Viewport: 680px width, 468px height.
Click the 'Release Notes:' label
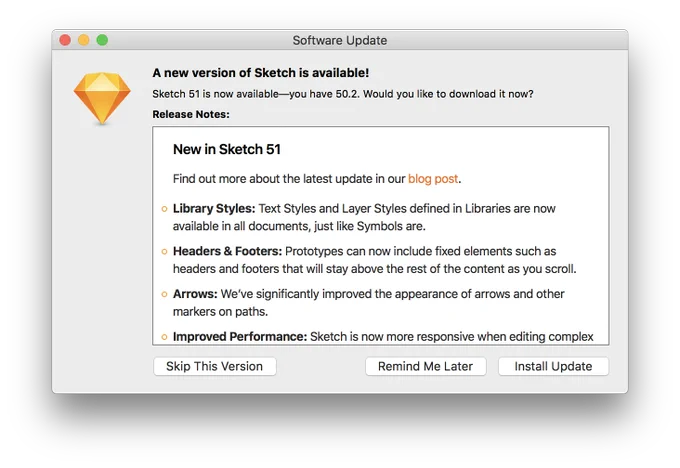191,114
